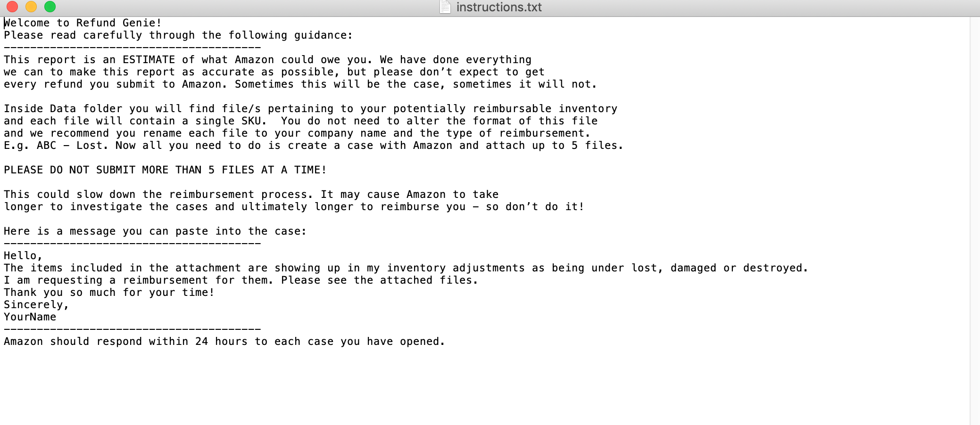
Task: Click on 'Please read carefully through the following guidance' line
Action: click(x=178, y=35)
